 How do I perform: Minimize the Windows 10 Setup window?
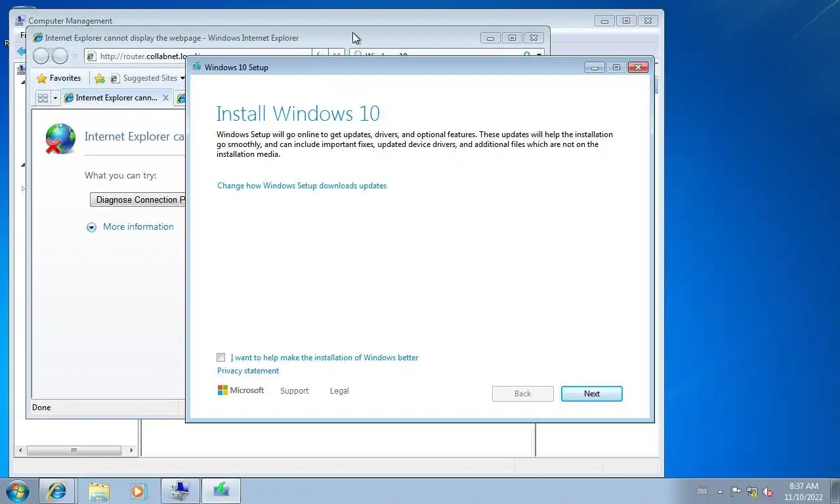point(595,67)
